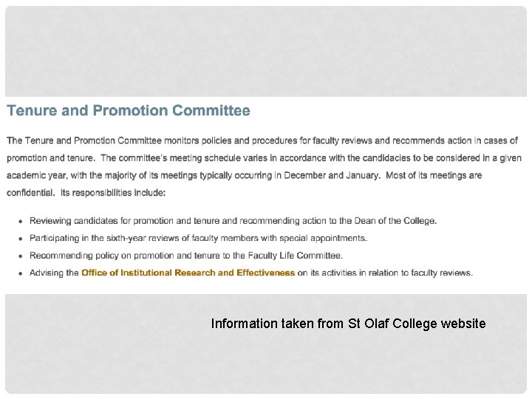
Task: Open the Office of Institutional Research and Effectiveness link
Action: pyautogui.click(x=188, y=273)
